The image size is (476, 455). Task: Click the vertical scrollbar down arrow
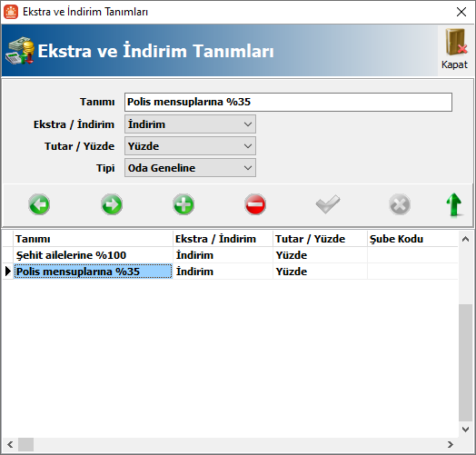coord(465,430)
